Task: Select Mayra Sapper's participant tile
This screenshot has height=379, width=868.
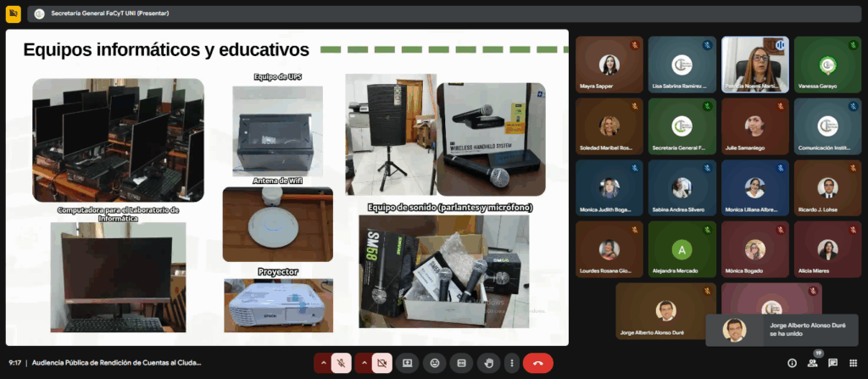Action: tap(609, 64)
